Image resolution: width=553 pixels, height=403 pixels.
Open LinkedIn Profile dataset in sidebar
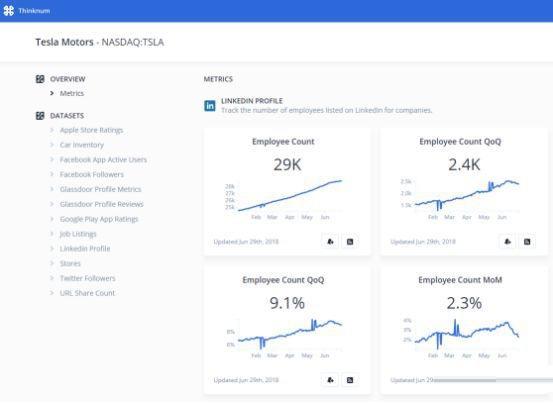(x=85, y=249)
